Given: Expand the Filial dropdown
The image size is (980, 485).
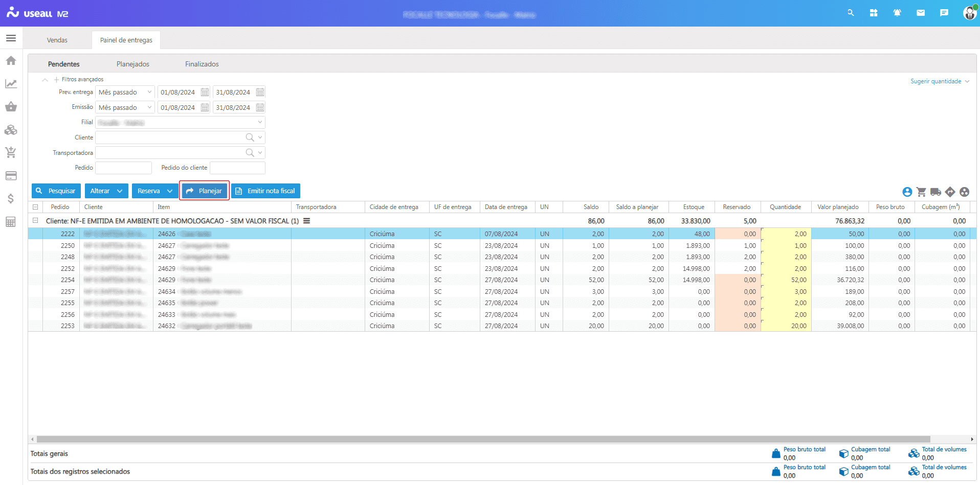Looking at the screenshot, I should point(260,122).
